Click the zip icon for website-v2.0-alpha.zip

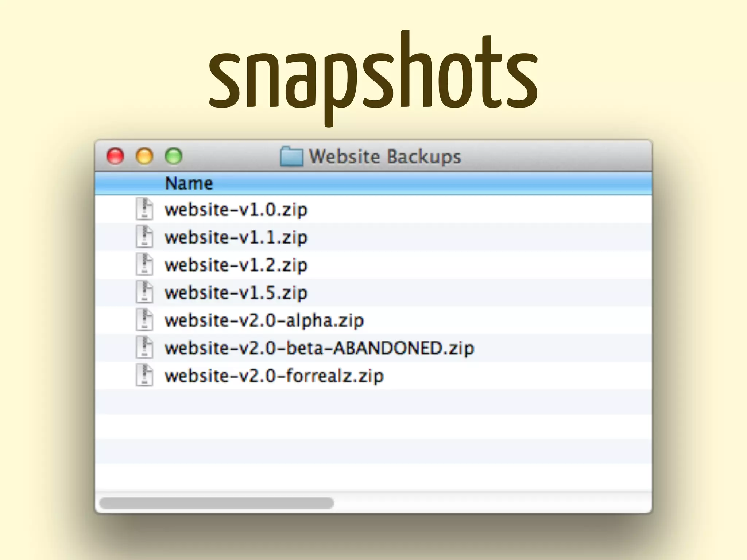tap(144, 320)
